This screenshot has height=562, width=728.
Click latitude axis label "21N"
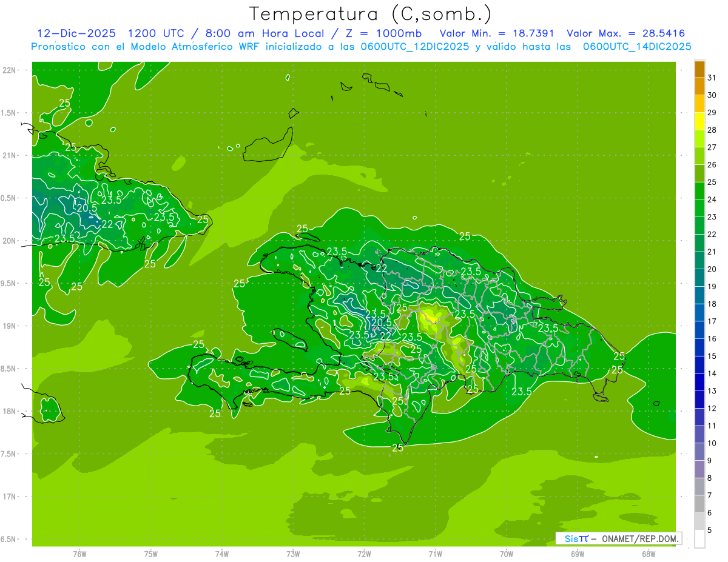(x=10, y=155)
